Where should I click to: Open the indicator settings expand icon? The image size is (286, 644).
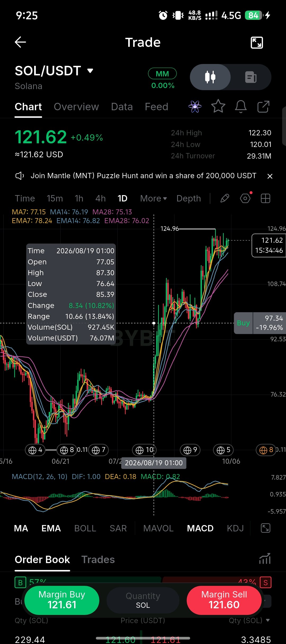pos(265,528)
